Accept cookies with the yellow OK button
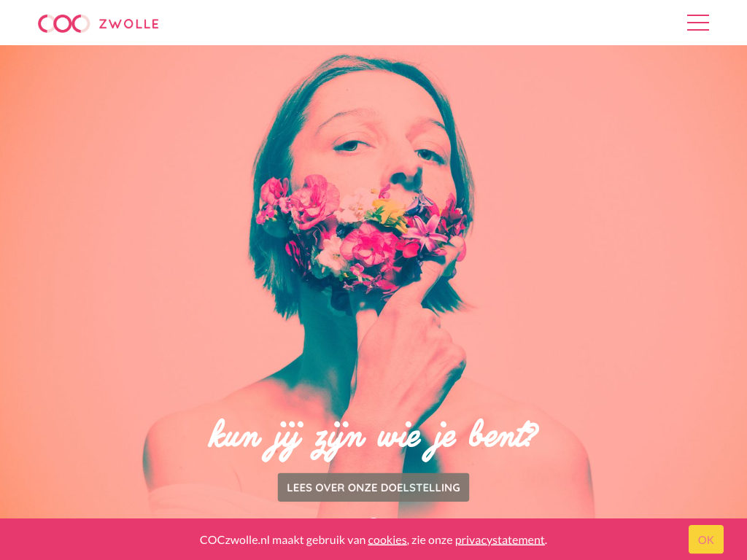 [x=705, y=540]
